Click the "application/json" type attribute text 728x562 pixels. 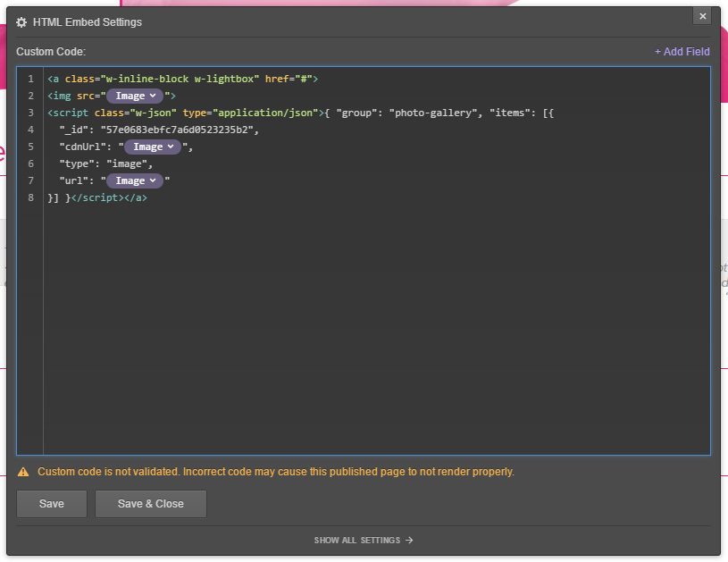(265, 113)
